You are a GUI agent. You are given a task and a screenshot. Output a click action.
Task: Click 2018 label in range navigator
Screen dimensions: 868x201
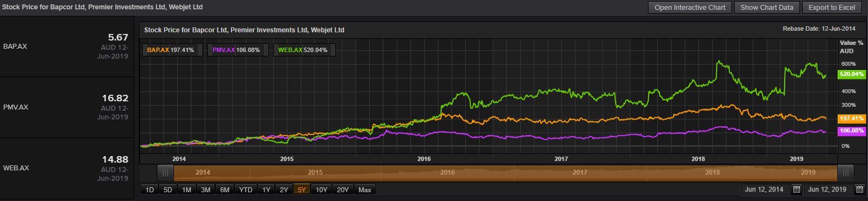(x=712, y=173)
